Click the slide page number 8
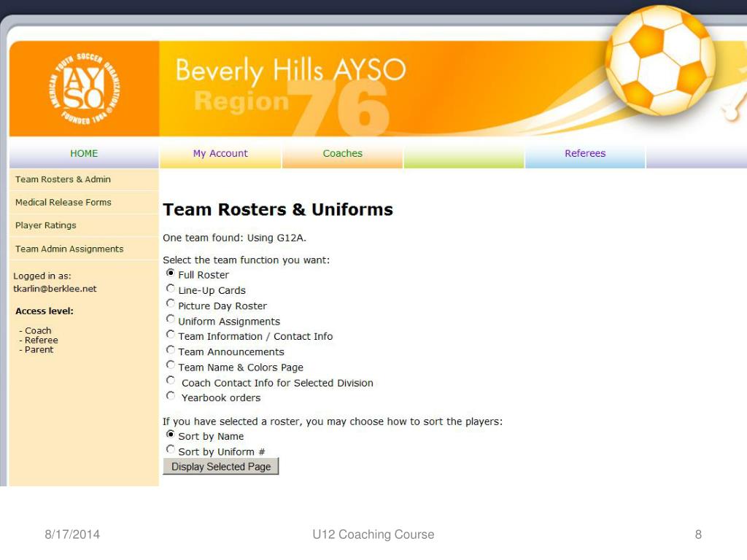747x560 pixels. (x=698, y=534)
